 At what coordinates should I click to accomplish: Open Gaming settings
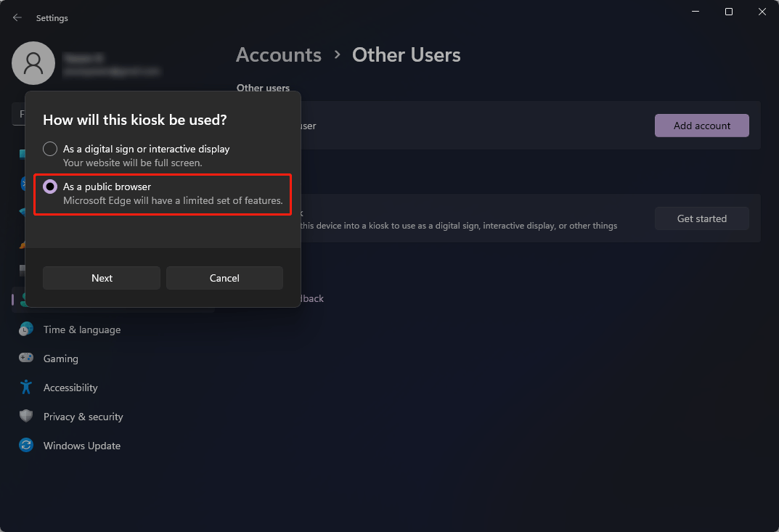(x=61, y=358)
